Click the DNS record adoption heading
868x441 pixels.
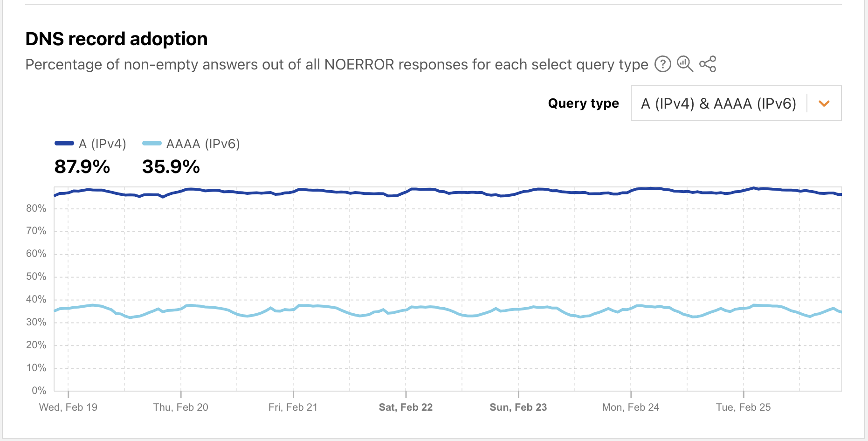(117, 39)
